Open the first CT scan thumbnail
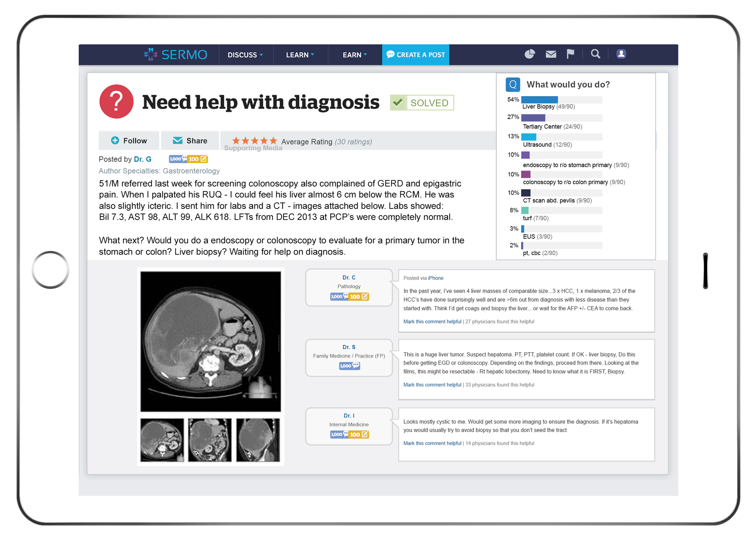756x537 pixels. pyautogui.click(x=162, y=440)
